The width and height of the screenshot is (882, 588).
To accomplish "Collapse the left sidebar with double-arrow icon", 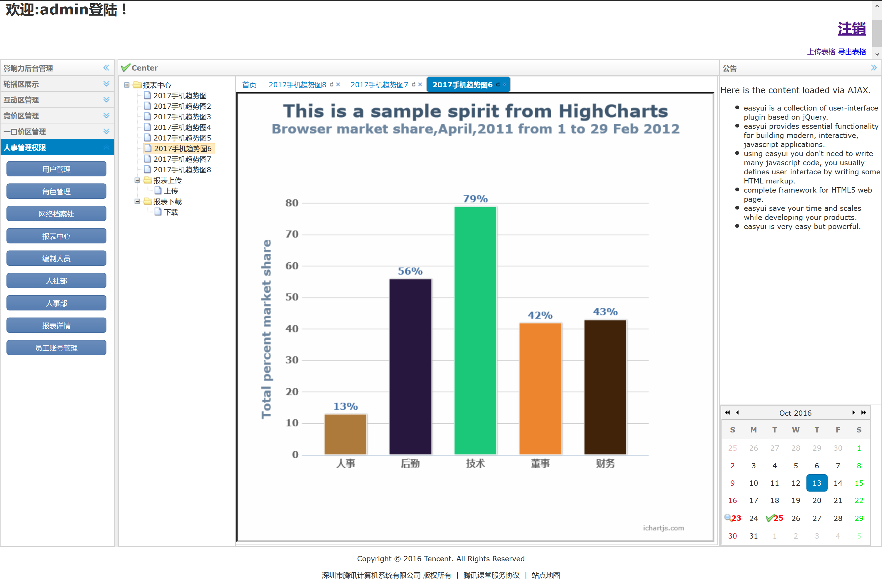I will point(106,68).
